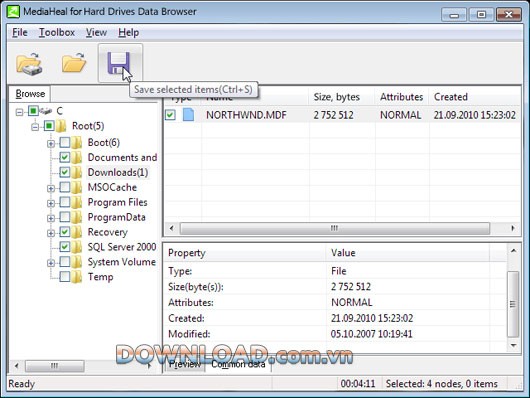Image resolution: width=530 pixels, height=398 pixels.
Task: Click the ProgramData folder icon
Action: (x=77, y=217)
